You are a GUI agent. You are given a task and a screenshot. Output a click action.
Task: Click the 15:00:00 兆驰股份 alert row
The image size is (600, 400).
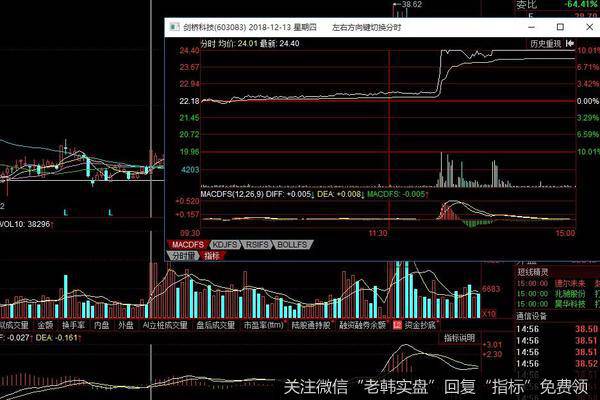point(558,294)
